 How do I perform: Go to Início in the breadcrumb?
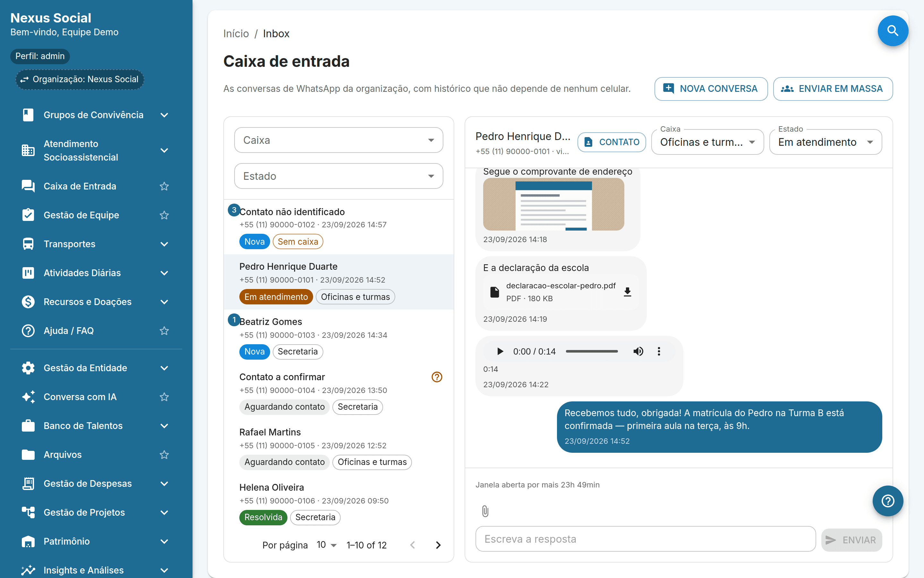[x=236, y=34]
